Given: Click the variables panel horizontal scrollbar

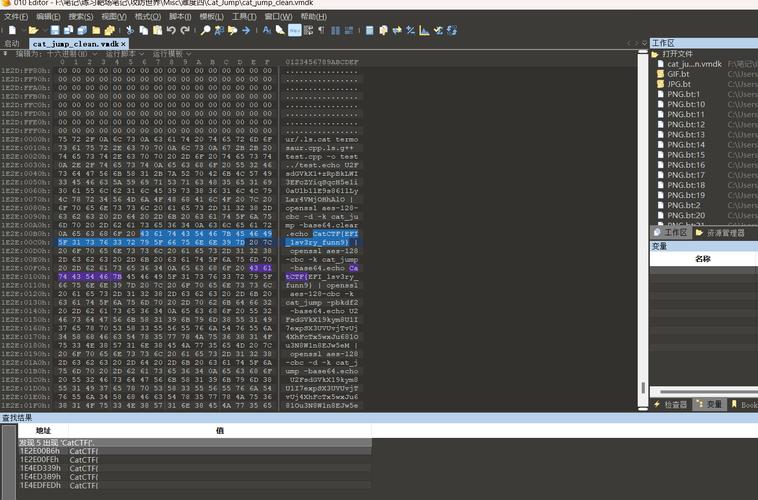Looking at the screenshot, I should [x=704, y=392].
